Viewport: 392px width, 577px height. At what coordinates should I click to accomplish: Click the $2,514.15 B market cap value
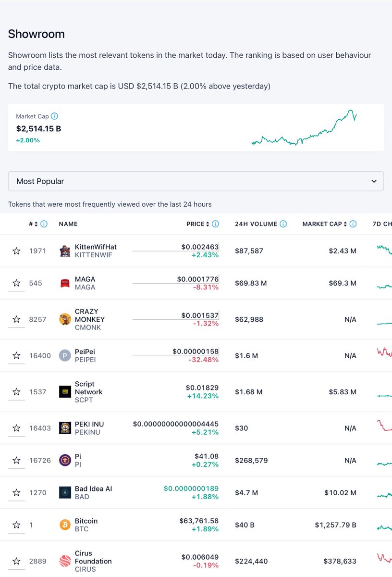[x=38, y=129]
